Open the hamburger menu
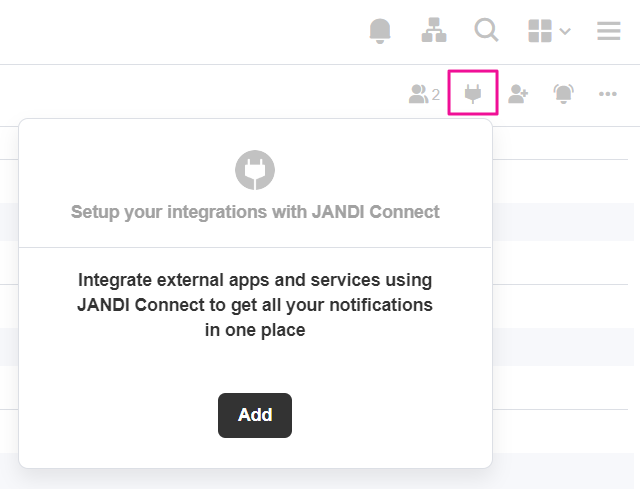This screenshot has width=640, height=489. pyautogui.click(x=609, y=31)
